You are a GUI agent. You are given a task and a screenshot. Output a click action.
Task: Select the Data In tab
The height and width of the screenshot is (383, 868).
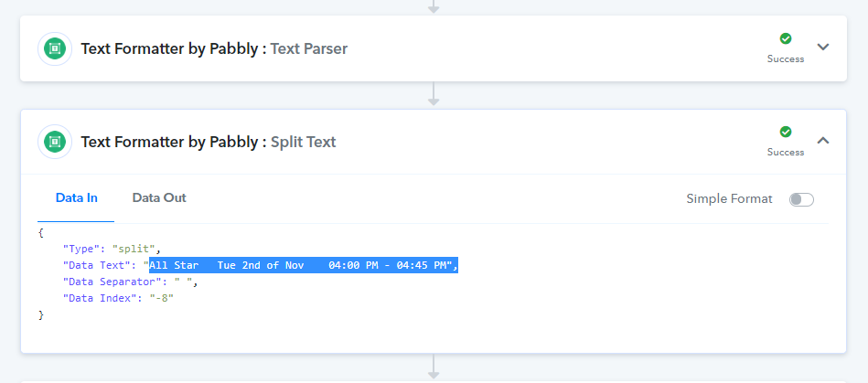point(77,198)
